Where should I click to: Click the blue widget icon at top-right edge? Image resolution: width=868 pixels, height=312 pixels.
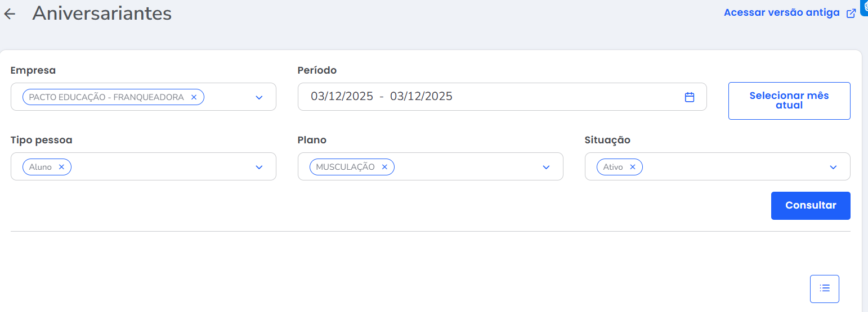tap(865, 6)
